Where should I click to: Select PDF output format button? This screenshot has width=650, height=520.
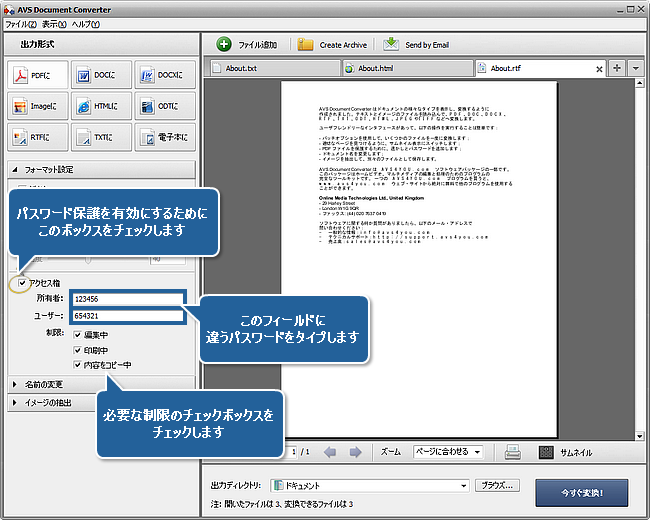[x=38, y=75]
